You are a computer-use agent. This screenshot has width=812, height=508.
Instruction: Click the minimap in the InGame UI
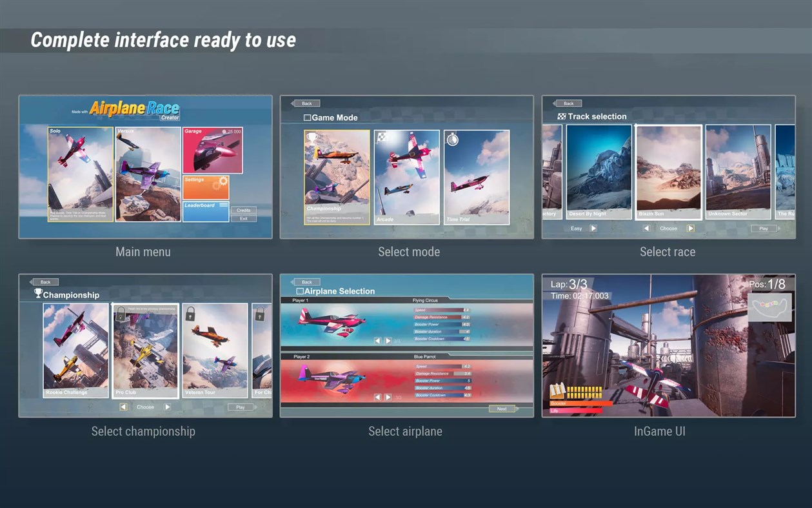tap(771, 307)
